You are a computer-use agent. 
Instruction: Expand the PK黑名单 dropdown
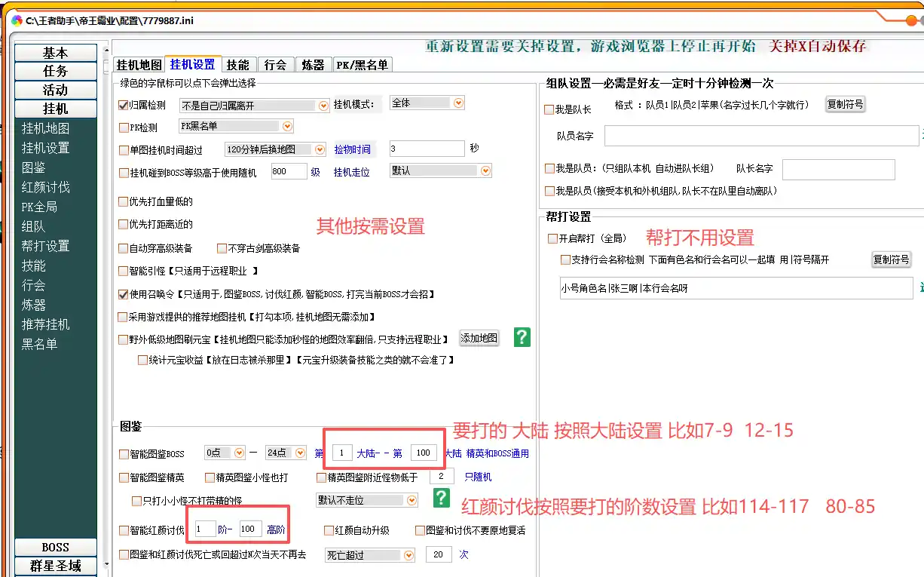286,126
